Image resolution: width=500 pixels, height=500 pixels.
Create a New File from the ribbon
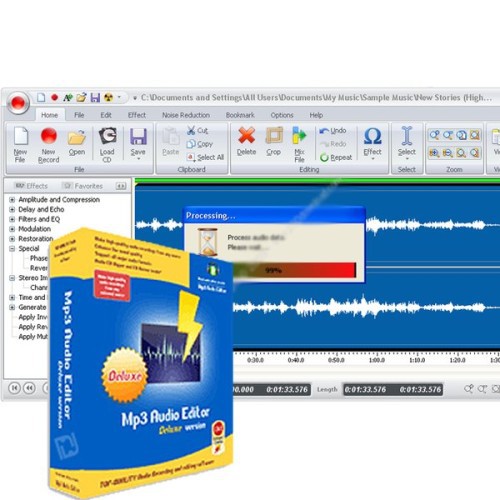[x=20, y=145]
